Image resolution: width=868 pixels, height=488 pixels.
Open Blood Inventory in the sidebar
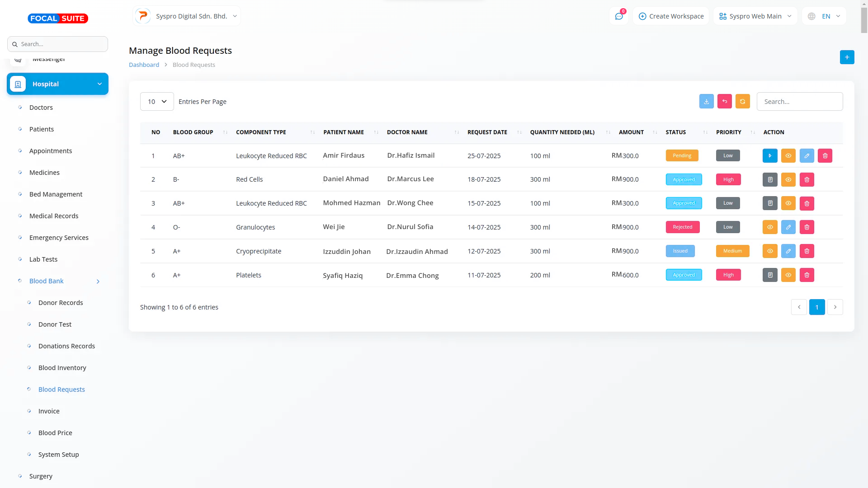[62, 368]
